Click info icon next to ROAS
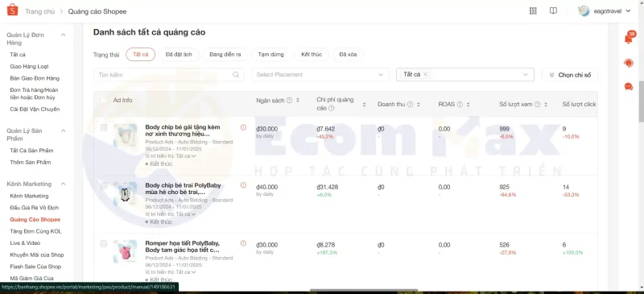Image resolution: width=644 pixels, height=294 pixels. (x=460, y=105)
